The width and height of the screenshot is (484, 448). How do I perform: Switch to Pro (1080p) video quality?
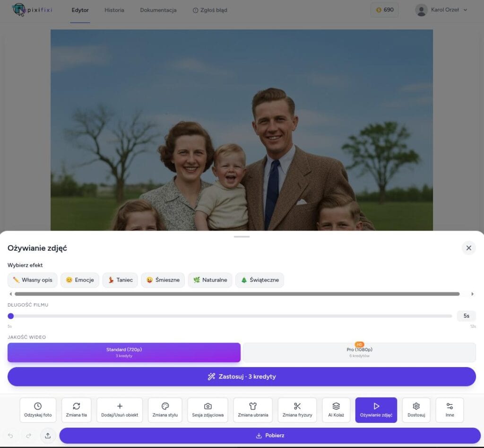pos(359,352)
